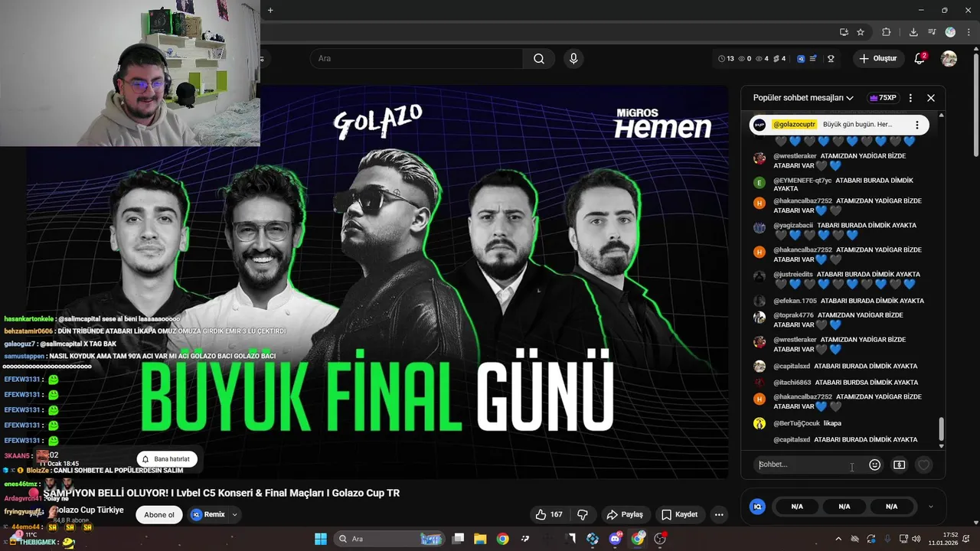Show hidden system tray icons
This screenshot has height=551, width=980.
(838, 539)
